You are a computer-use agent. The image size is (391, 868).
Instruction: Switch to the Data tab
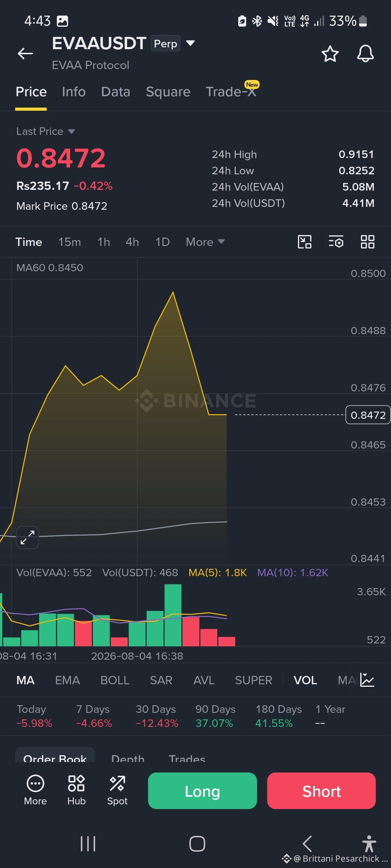tap(115, 92)
